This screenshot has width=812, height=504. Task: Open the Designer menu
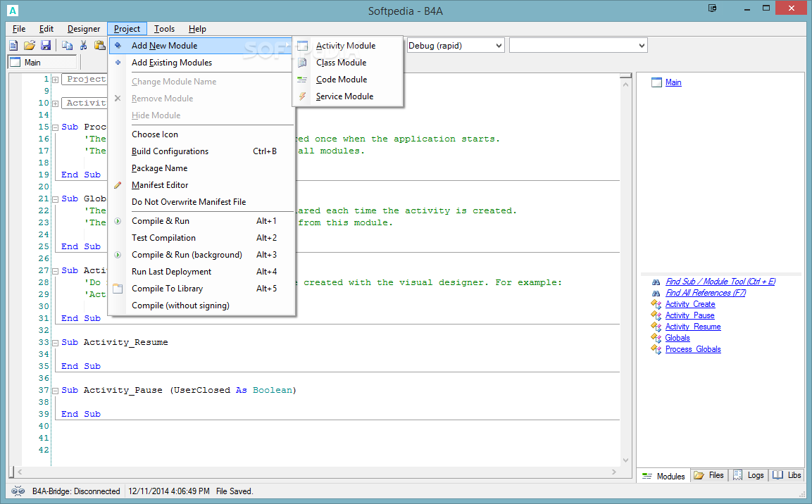tap(84, 29)
